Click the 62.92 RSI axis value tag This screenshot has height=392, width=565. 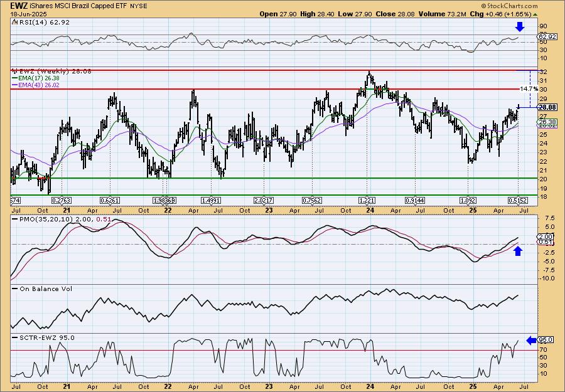547,37
